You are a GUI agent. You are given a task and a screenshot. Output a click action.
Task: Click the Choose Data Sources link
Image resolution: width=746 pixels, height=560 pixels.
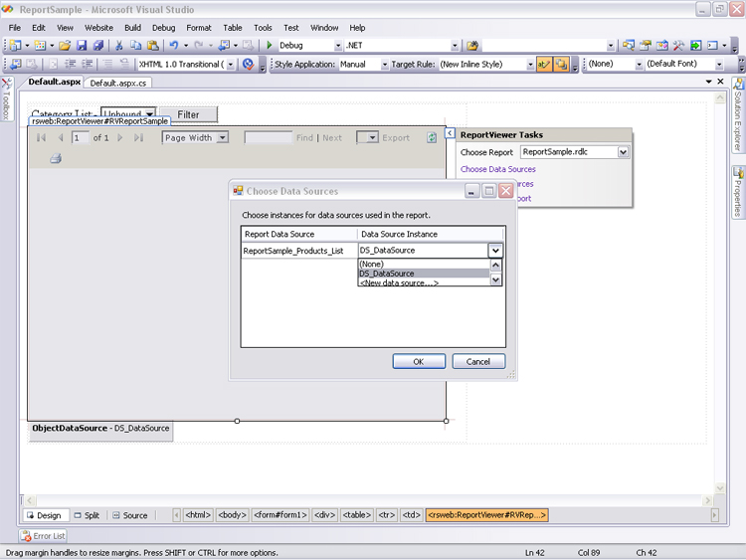[497, 169]
